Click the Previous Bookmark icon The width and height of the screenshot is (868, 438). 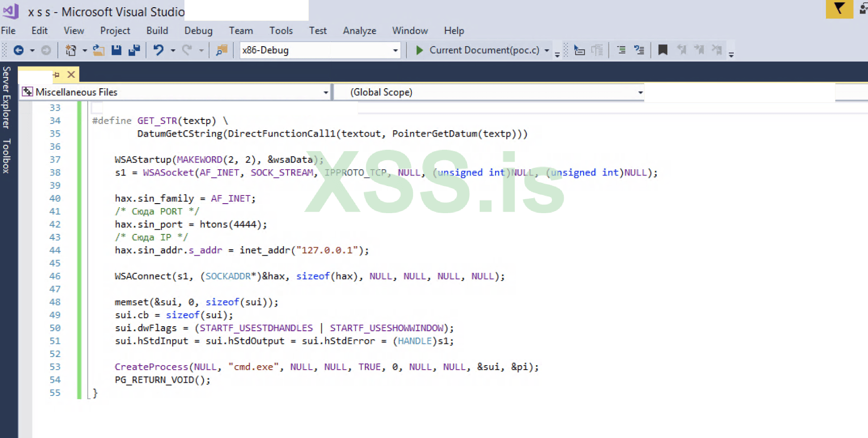click(681, 50)
